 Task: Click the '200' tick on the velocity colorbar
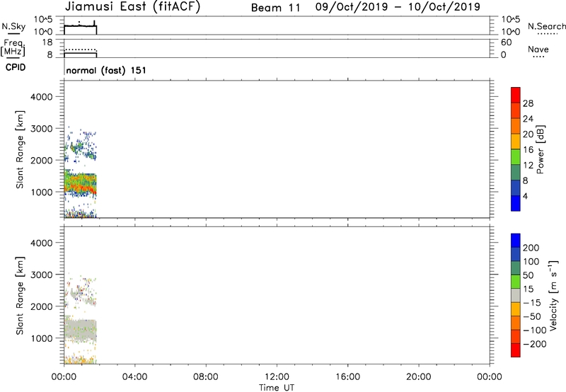[x=531, y=248]
